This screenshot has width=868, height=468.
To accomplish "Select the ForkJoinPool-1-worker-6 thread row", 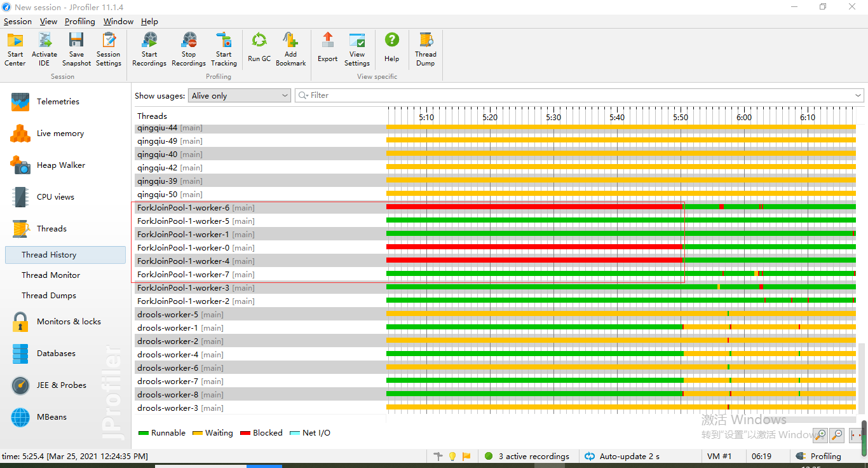I will (496, 208).
